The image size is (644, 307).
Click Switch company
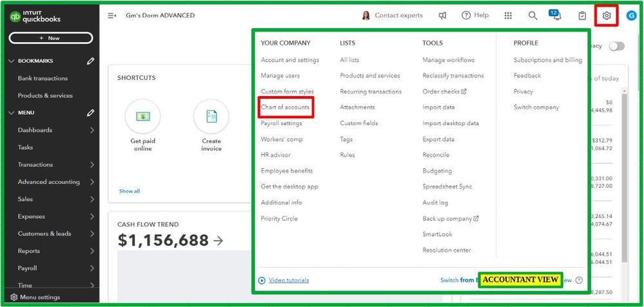(536, 107)
